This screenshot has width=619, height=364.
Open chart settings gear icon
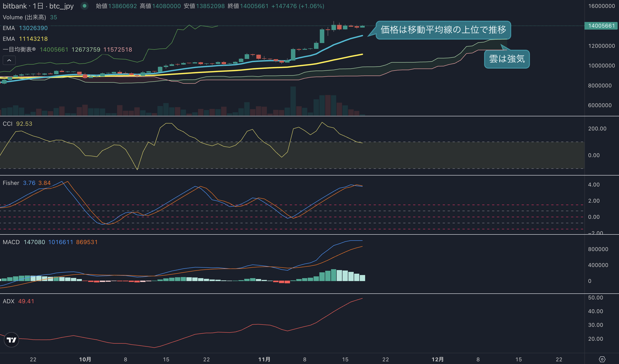(602, 359)
